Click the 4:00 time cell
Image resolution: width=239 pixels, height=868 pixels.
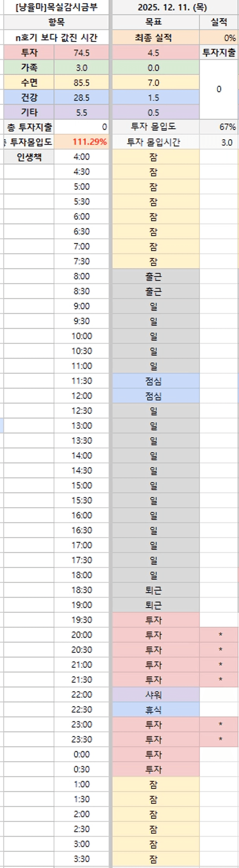(81, 157)
